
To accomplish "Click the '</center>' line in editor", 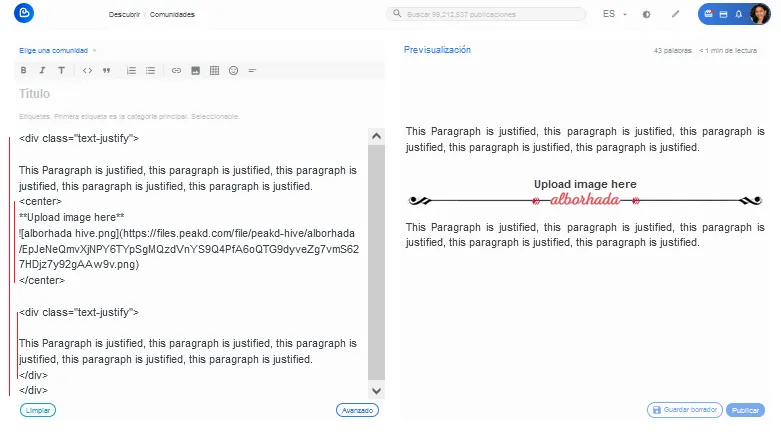I will [x=42, y=280].
